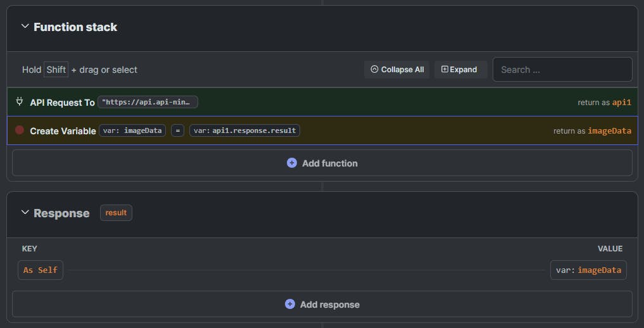Click the equals operator chip
Screen dimensions: 644x328
[x=178, y=130]
